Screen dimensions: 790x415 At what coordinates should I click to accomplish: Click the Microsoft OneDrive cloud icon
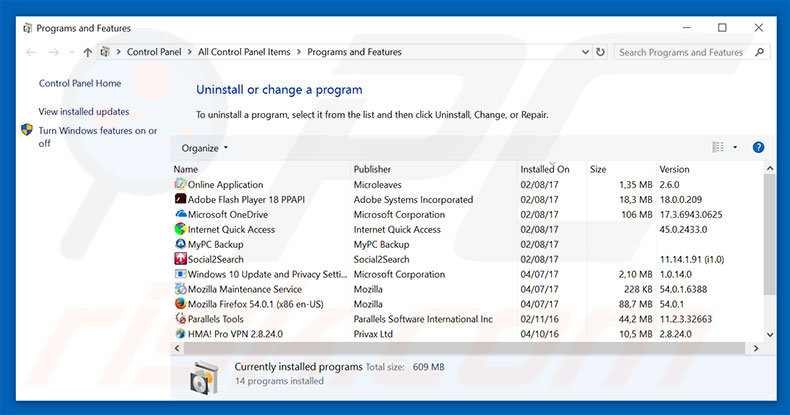(180, 214)
